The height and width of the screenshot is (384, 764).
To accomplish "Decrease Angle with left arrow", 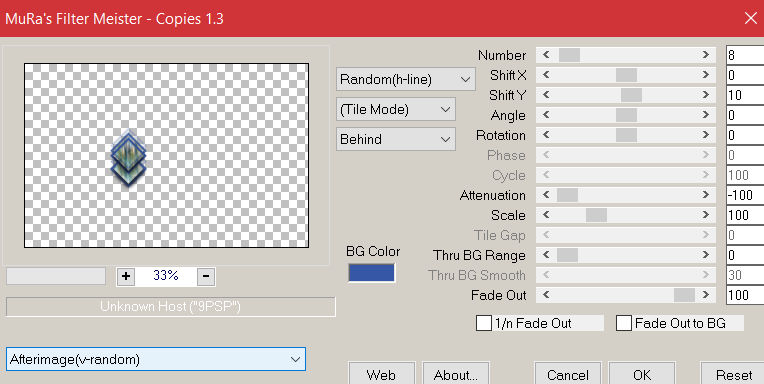I will pos(546,115).
